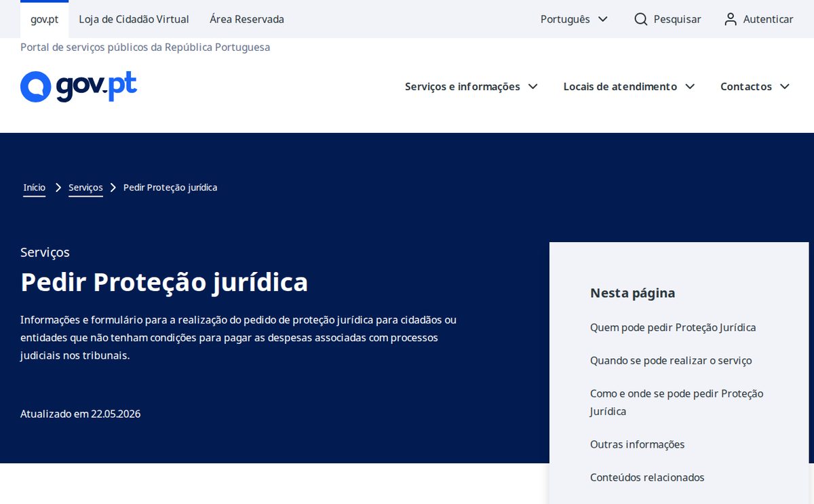Open Loja de Cidadão Virtual tab
Screen dimensions: 814x504
(134, 19)
